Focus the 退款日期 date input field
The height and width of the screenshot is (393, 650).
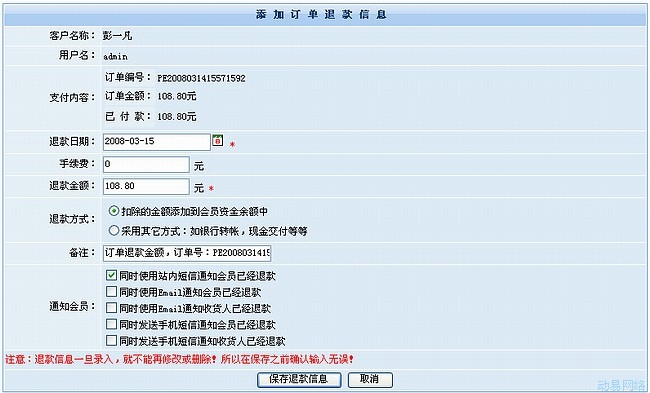click(157, 142)
